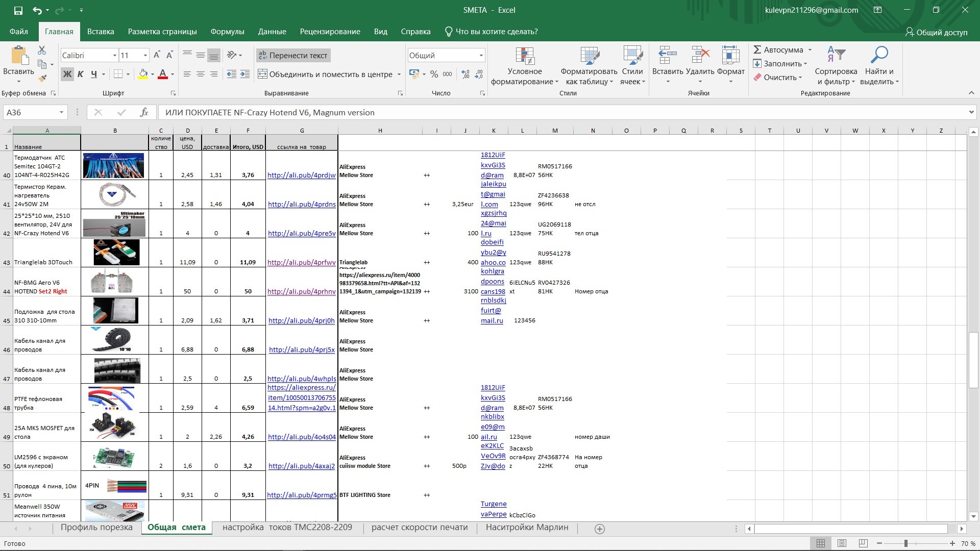The width and height of the screenshot is (980, 551).
Task: Click inside the formula bar
Action: click(x=357, y=112)
